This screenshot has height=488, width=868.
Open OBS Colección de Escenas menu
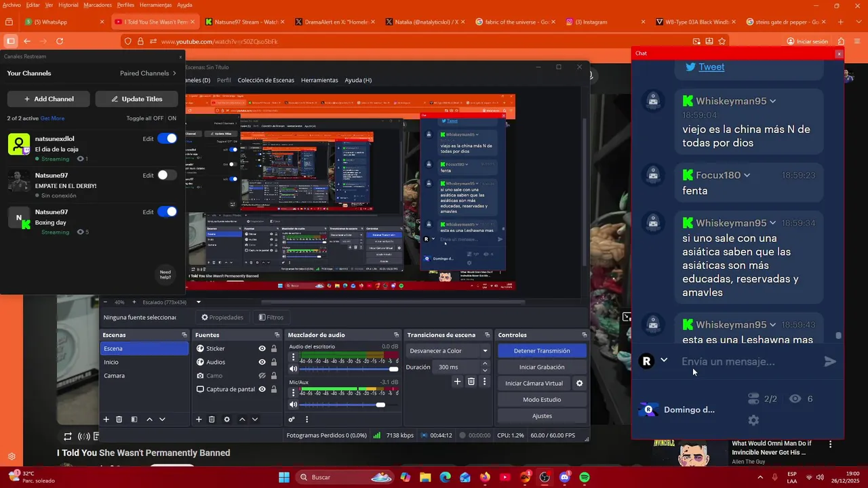[266, 80]
